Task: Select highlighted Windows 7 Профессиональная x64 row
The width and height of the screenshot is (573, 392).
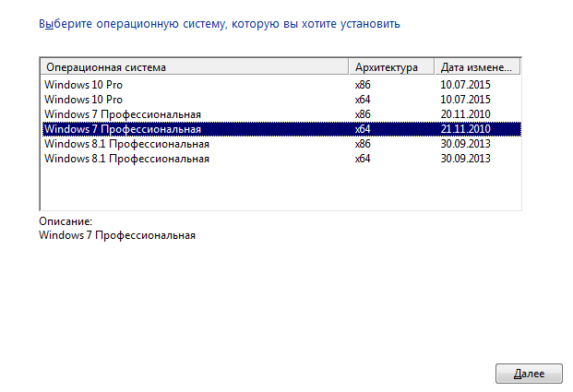Action: [x=281, y=129]
